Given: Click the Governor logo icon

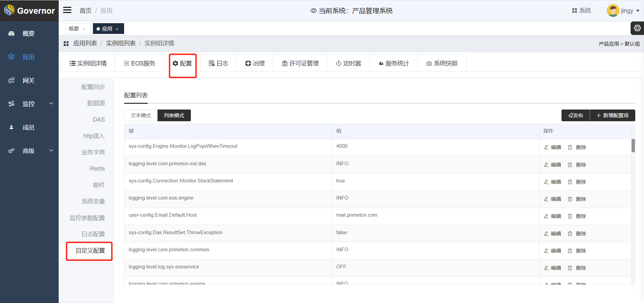Looking at the screenshot, I should click(9, 10).
